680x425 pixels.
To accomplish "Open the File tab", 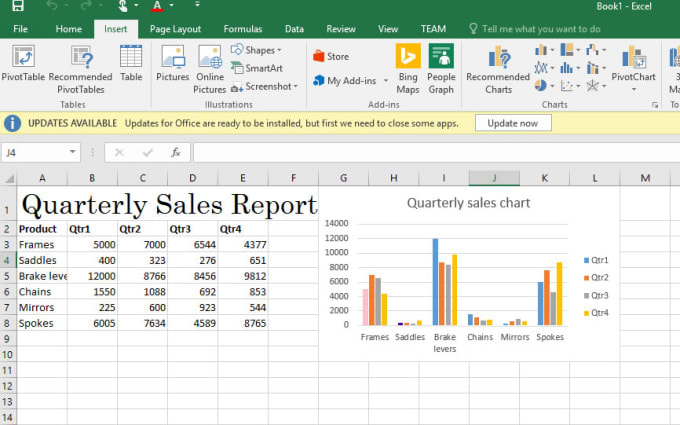I will tap(20, 29).
